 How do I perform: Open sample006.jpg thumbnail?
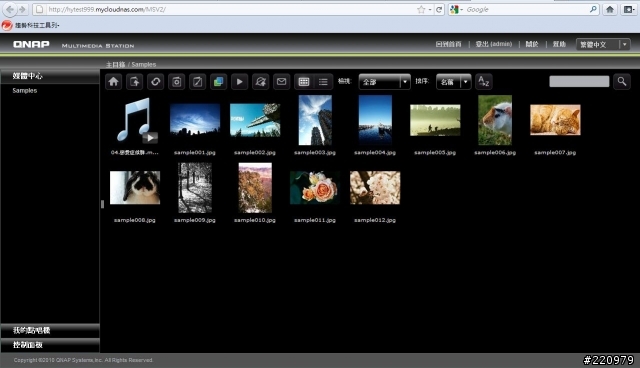pyautogui.click(x=495, y=120)
